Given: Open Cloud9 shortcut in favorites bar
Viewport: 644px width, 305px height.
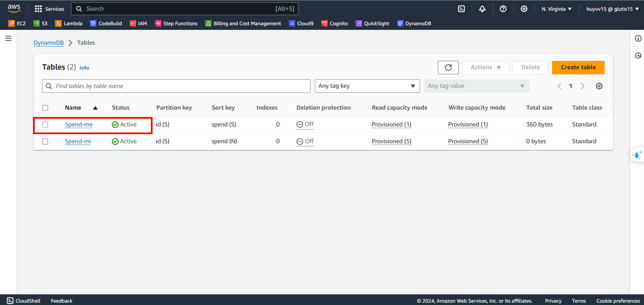Looking at the screenshot, I should tap(301, 24).
